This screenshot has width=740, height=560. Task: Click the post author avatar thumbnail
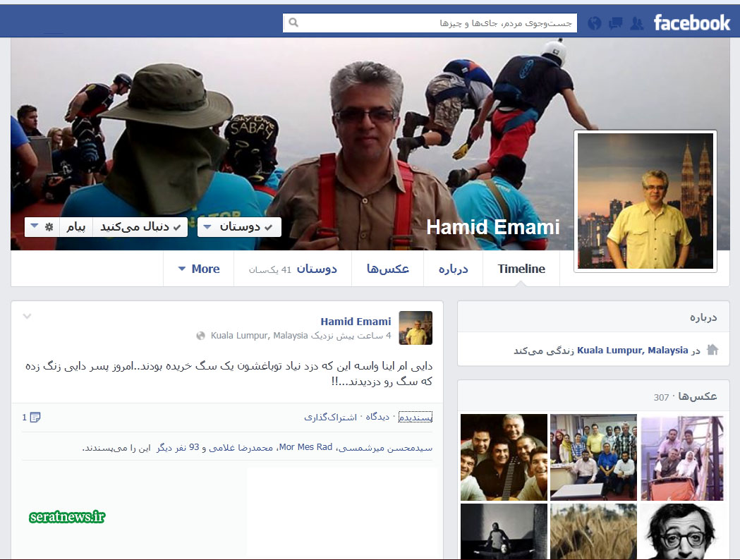point(416,328)
